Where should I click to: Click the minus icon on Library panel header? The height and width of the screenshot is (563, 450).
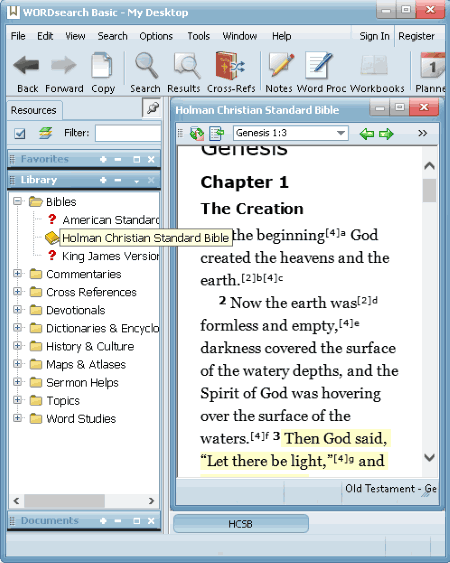click(x=118, y=180)
